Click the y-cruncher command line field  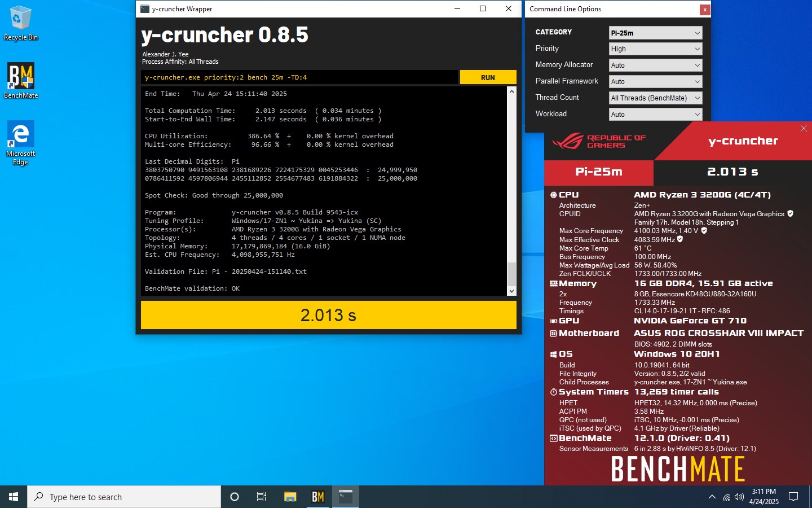(x=299, y=77)
